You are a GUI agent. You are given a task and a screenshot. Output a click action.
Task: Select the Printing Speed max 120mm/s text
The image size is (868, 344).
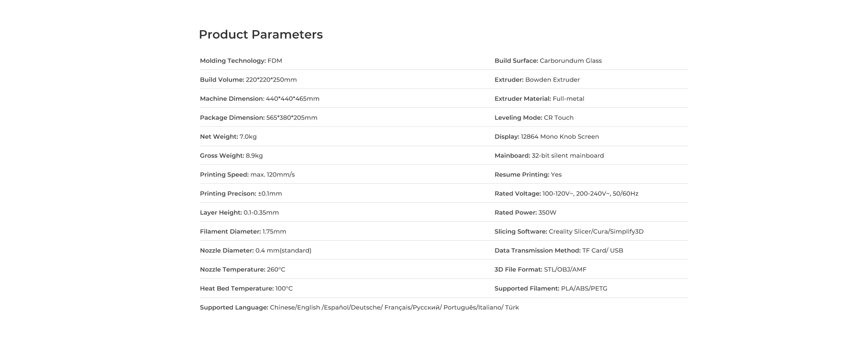(247, 175)
